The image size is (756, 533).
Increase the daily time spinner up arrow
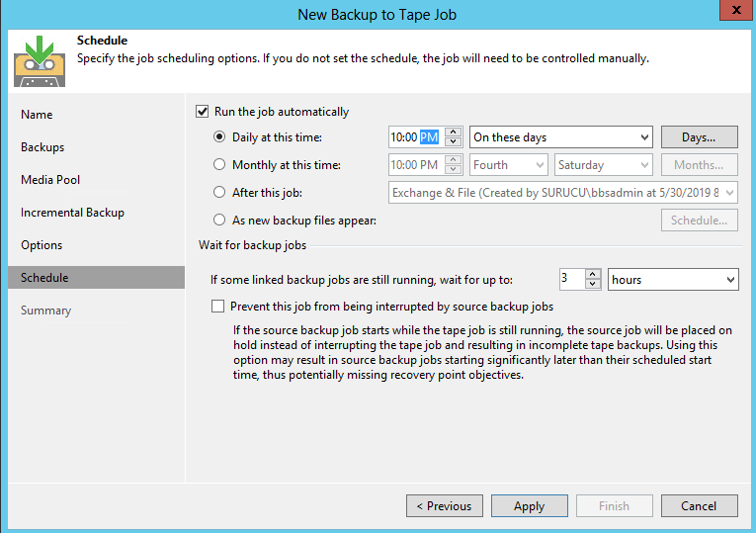[x=454, y=133]
